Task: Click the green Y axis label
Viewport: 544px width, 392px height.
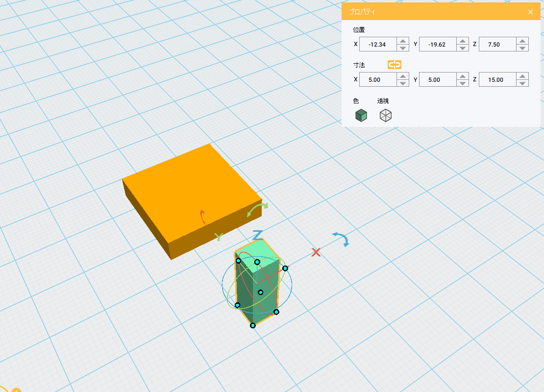Action: (x=219, y=237)
